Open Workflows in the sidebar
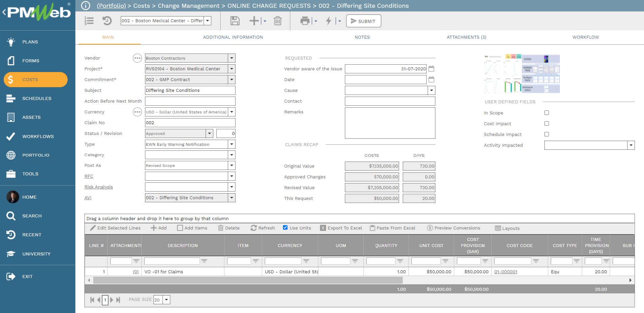This screenshot has width=644, height=313. point(38,136)
